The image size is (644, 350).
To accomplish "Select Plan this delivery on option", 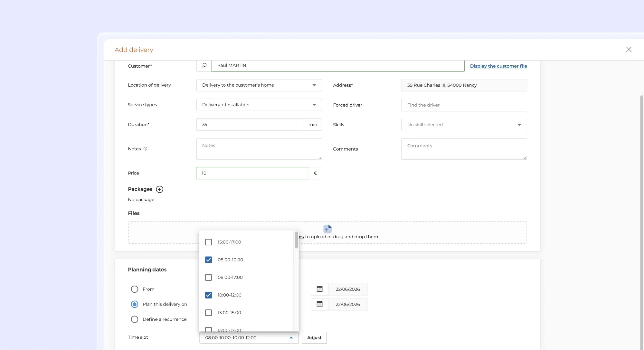I will [x=135, y=304].
